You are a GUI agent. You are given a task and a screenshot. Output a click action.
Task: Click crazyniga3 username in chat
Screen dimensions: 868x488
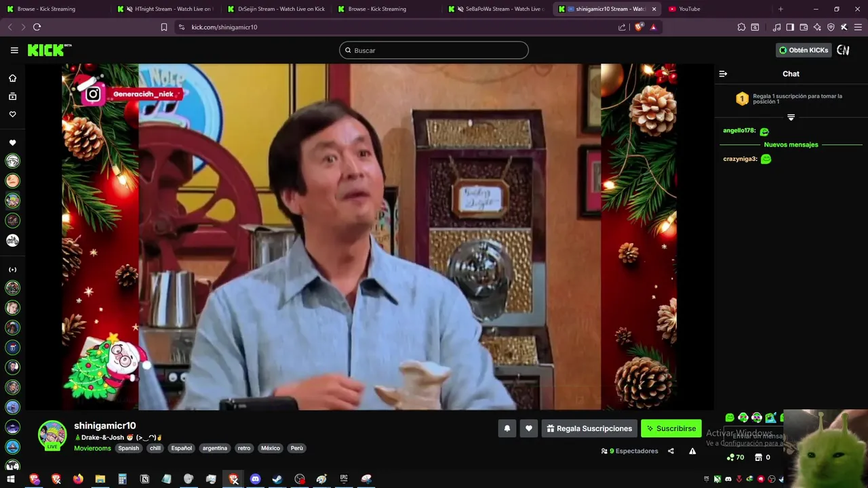point(740,159)
